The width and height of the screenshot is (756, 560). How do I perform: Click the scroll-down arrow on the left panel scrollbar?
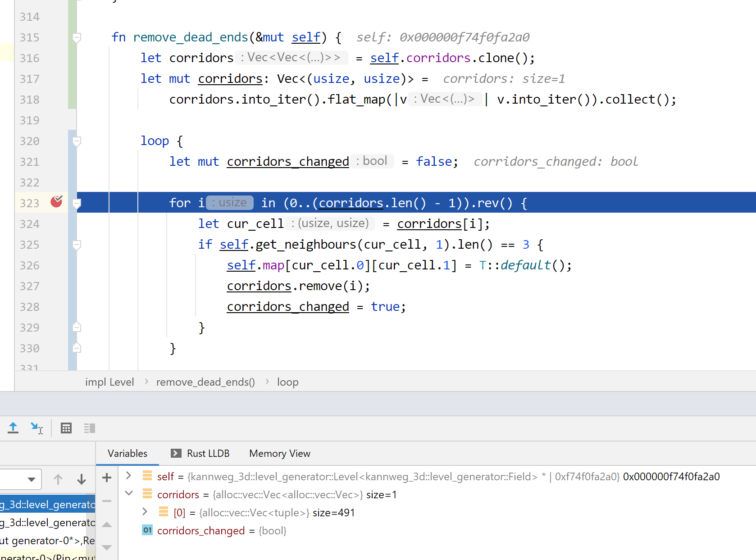click(107, 548)
